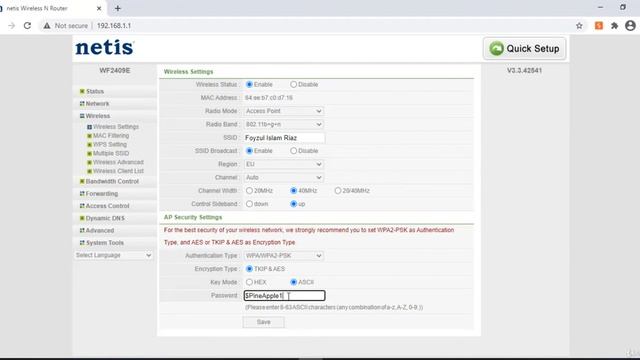The width and height of the screenshot is (640, 360).
Task: Select 20MHz channel width
Action: pyautogui.click(x=249, y=191)
